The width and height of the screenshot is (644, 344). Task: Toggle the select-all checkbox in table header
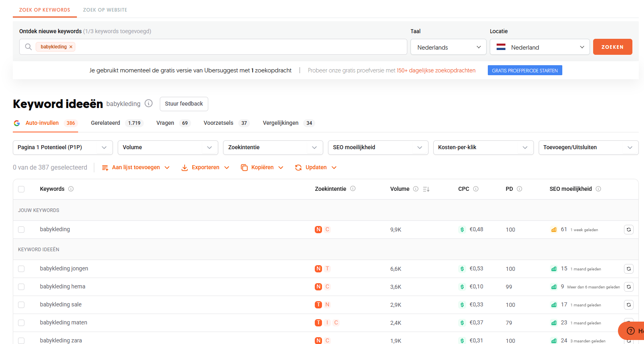coord(21,189)
